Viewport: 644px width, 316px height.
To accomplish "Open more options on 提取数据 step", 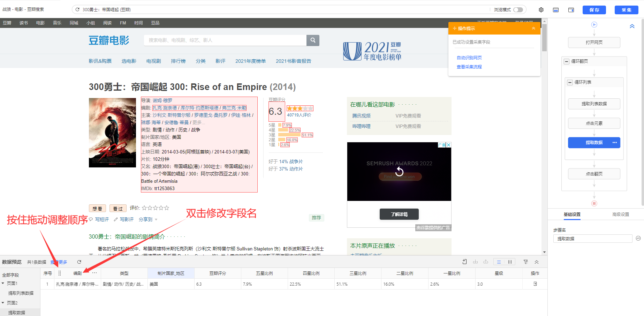I will pyautogui.click(x=614, y=143).
